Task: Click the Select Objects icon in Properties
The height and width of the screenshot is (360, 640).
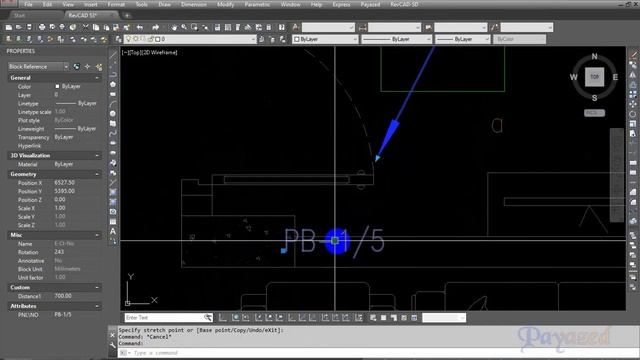Action: click(x=87, y=67)
